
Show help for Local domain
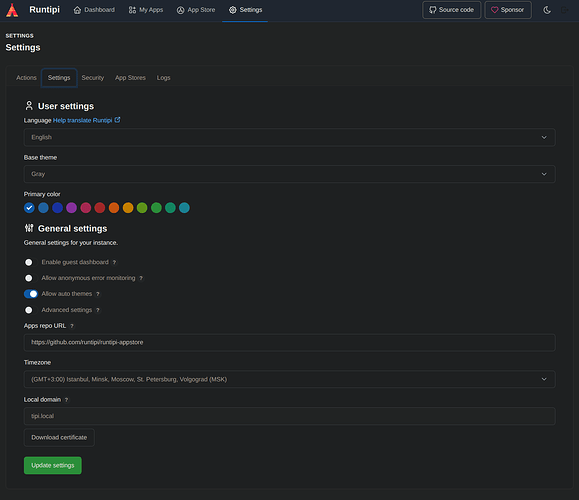point(66,400)
